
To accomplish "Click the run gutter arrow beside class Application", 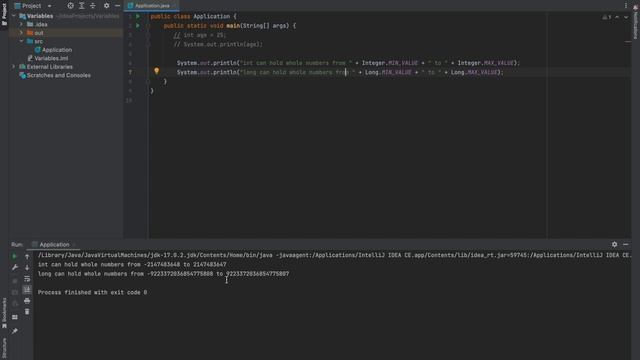I will point(138,16).
